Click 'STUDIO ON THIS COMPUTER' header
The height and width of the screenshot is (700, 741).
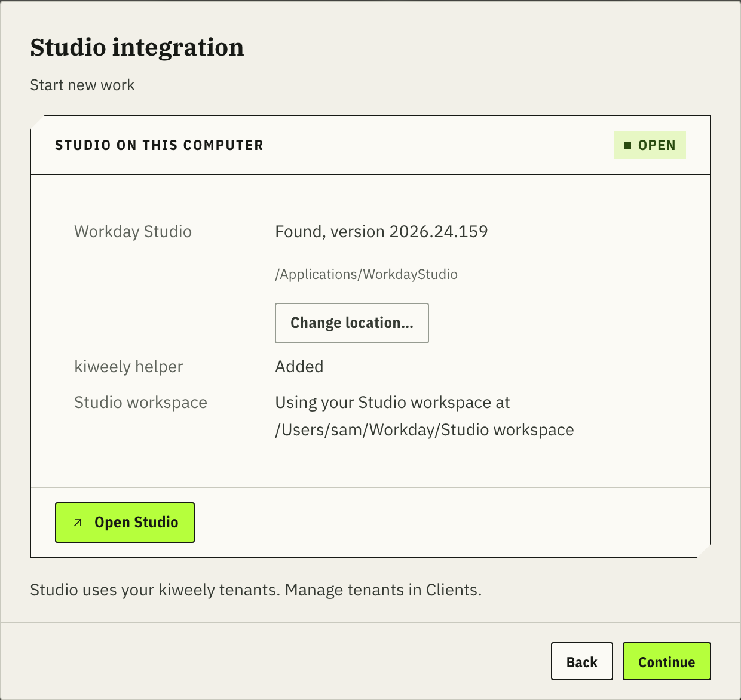(x=159, y=145)
